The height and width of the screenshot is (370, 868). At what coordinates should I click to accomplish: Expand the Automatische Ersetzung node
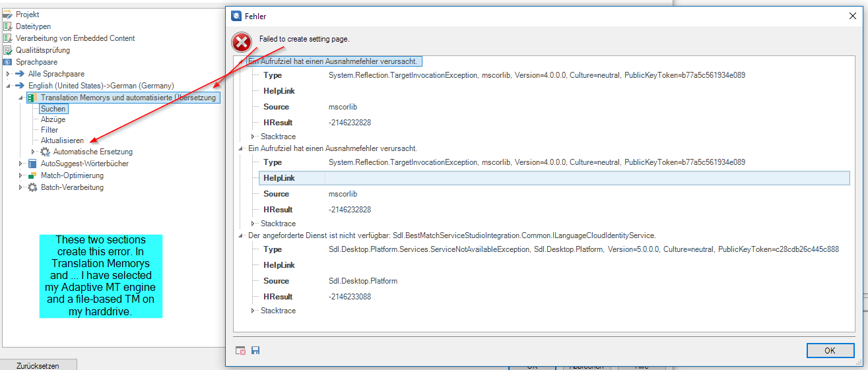point(33,152)
